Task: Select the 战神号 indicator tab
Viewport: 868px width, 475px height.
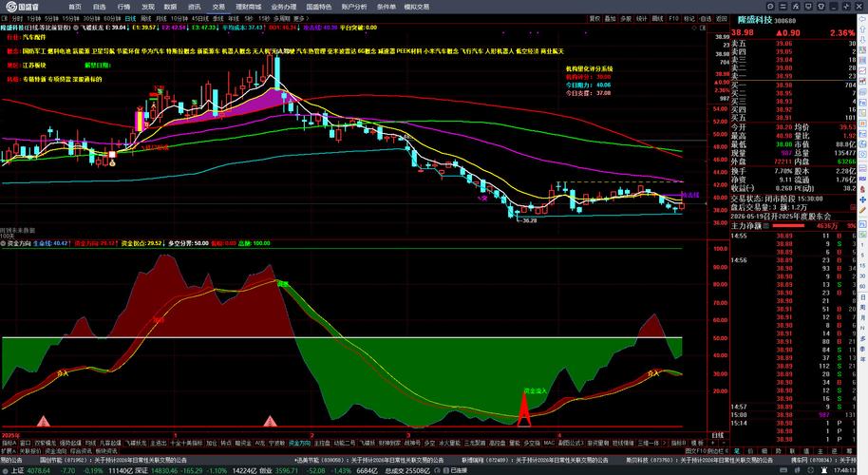Action: tap(412, 443)
